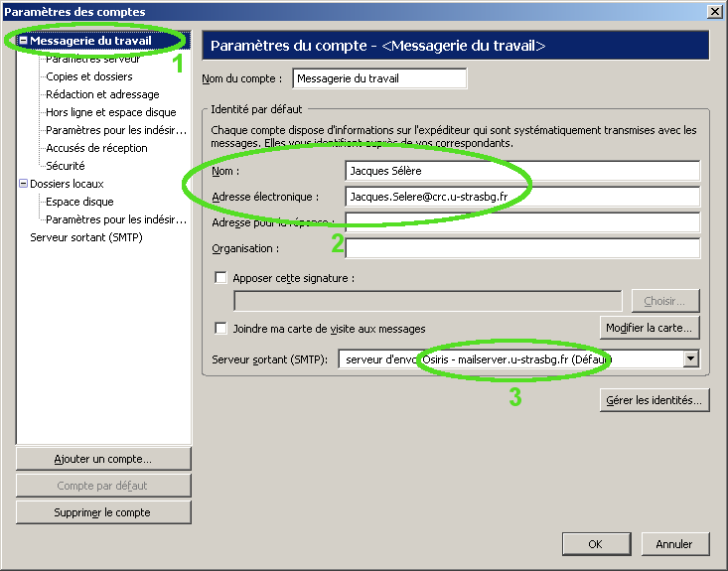Viewport: 728px width, 571px height.
Task: Click Modifier la carte button
Action: pos(650,328)
